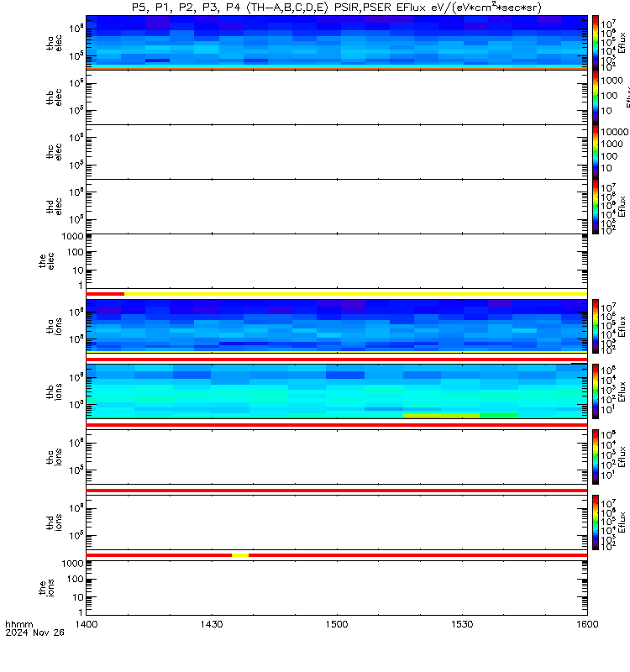Click the color bar beside thd elec panel
Viewport: 630px width, 672px height.
point(596,207)
